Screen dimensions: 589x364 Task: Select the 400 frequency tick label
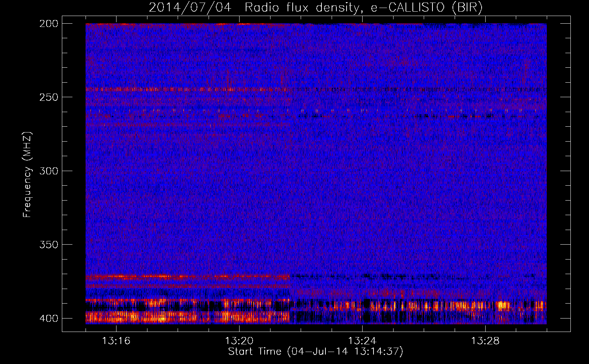[x=48, y=318]
